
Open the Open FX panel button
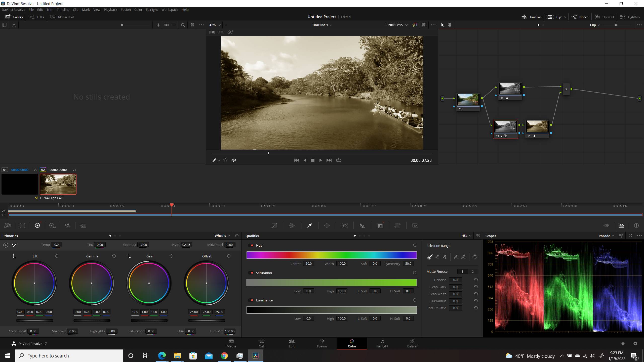click(x=605, y=17)
